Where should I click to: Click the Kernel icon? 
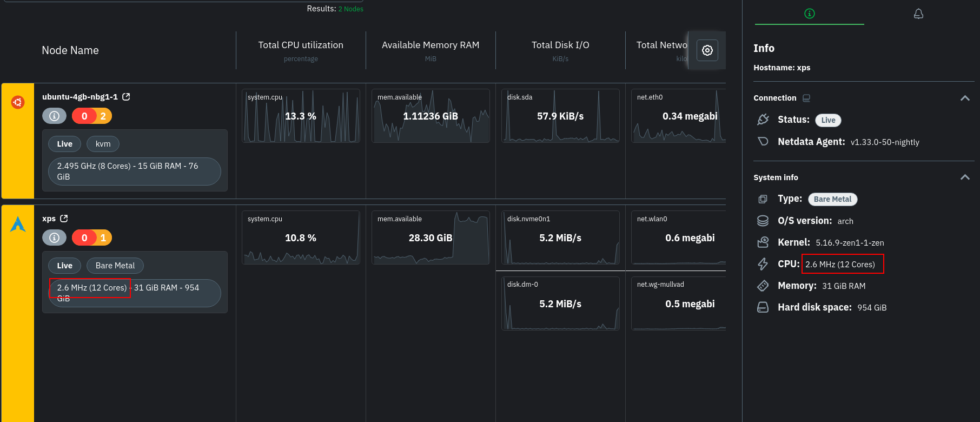click(x=763, y=242)
